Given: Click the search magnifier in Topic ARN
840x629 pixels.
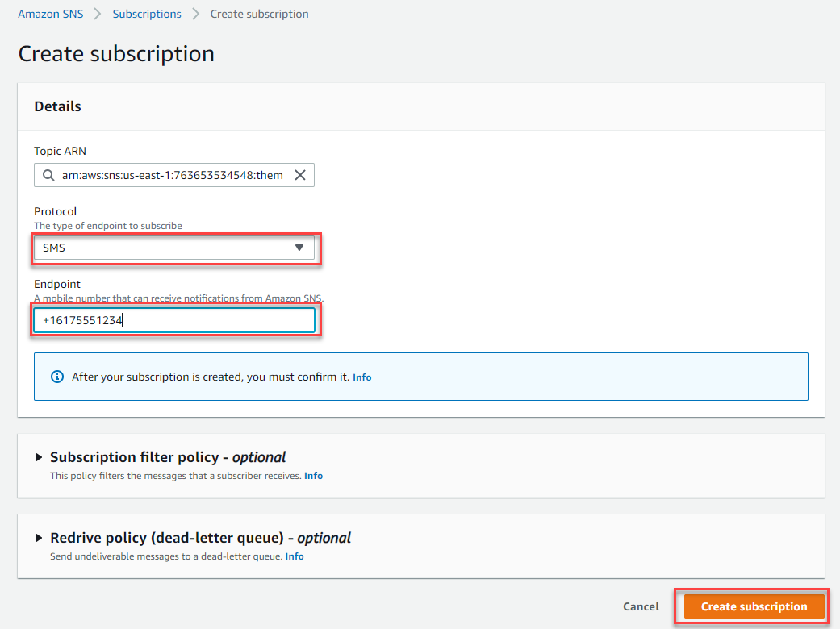Looking at the screenshot, I should (48, 175).
